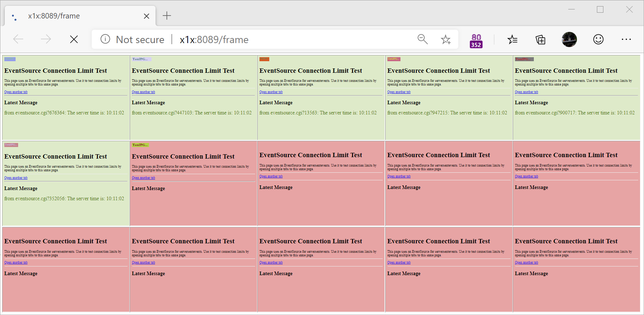Viewport: 644px width, 315px height.
Task: Open the Settings and more ellipsis menu
Action: [x=626, y=39]
